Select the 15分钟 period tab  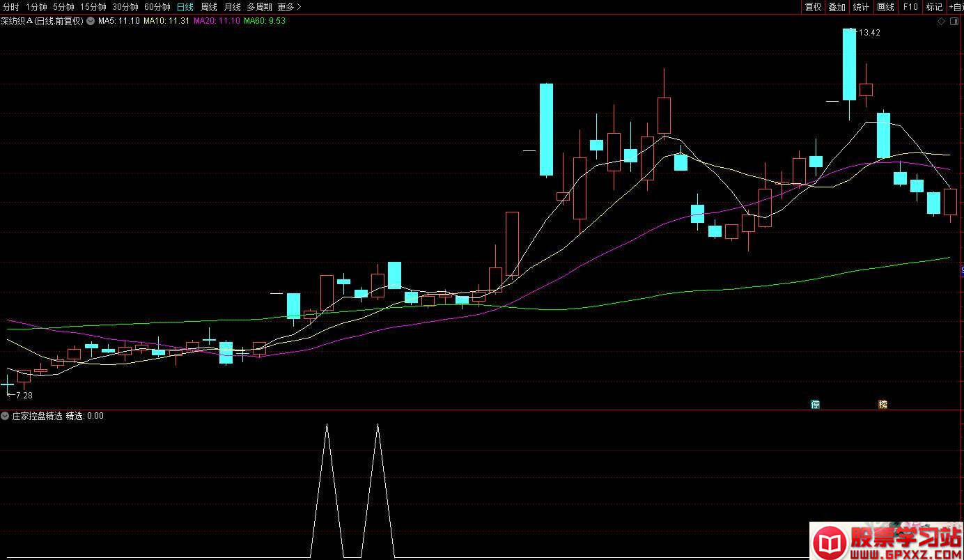[x=93, y=7]
